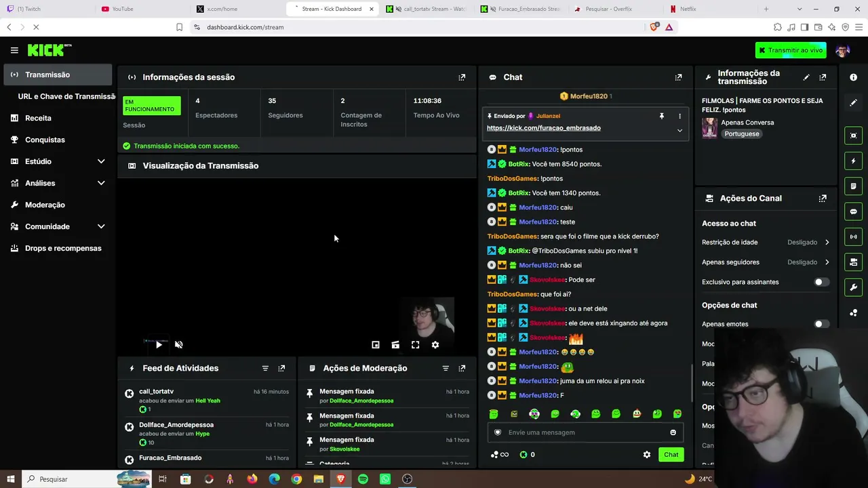The width and height of the screenshot is (868, 488).
Task: Expand the Análises sidebar menu
Action: tap(101, 183)
